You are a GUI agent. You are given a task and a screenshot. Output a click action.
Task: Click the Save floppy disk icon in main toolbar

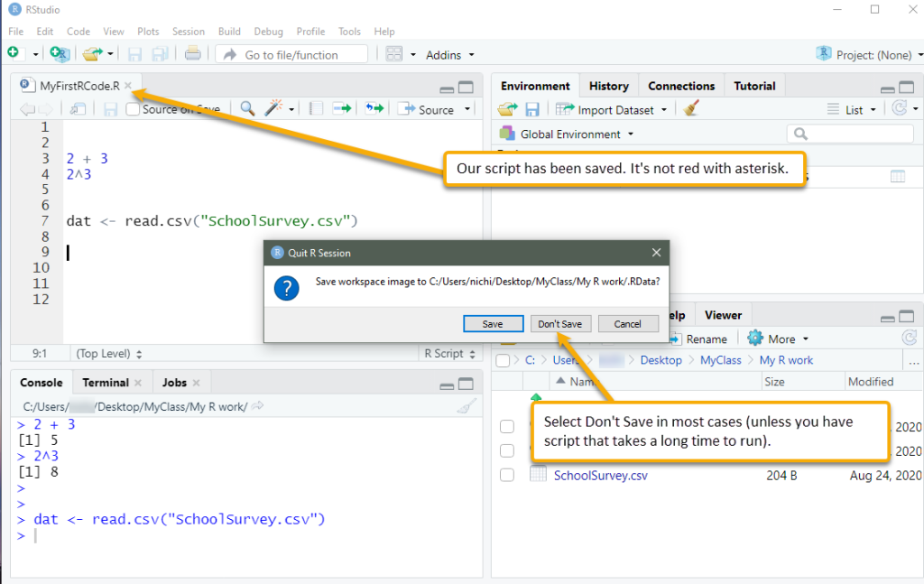(135, 55)
